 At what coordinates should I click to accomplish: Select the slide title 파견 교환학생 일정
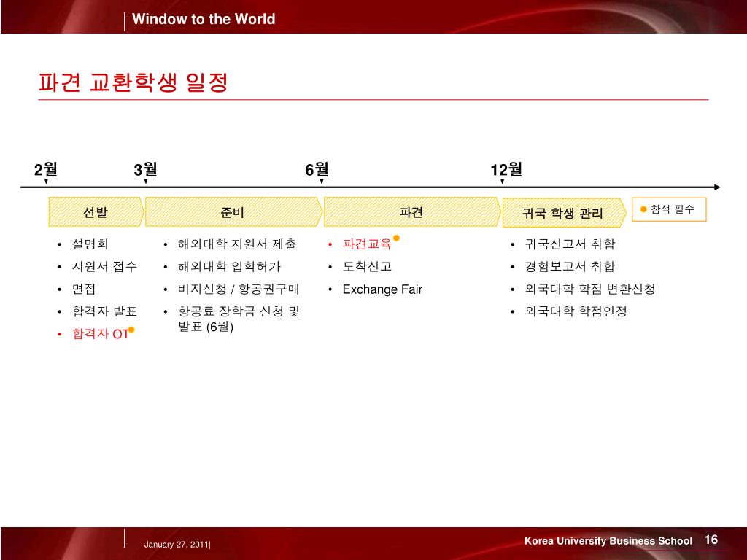133,82
